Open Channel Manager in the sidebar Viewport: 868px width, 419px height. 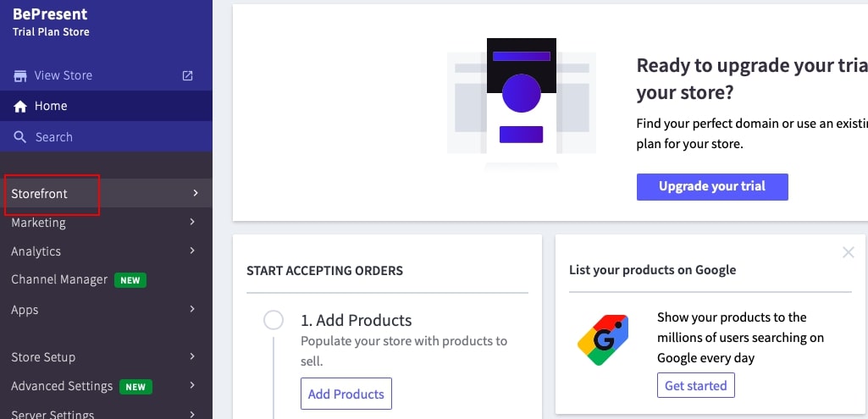tap(59, 280)
